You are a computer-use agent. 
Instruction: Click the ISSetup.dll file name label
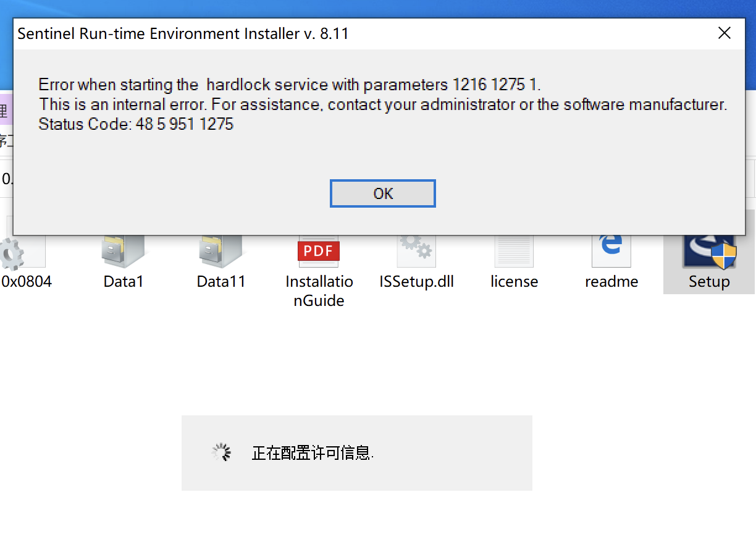pos(416,282)
